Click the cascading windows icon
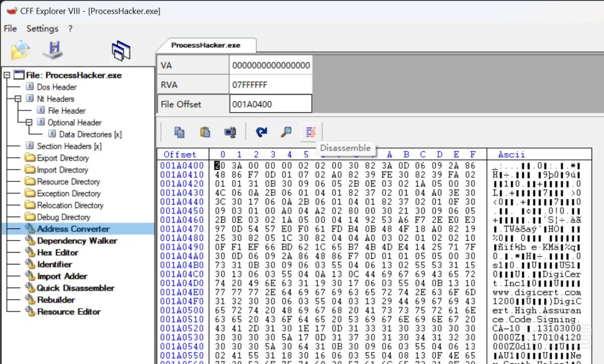 coord(121,51)
